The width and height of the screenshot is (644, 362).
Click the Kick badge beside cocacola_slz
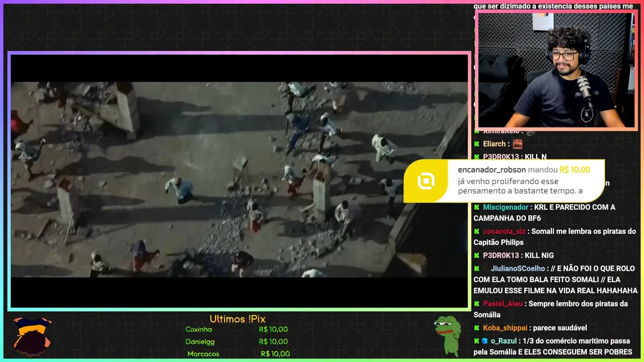click(x=476, y=231)
